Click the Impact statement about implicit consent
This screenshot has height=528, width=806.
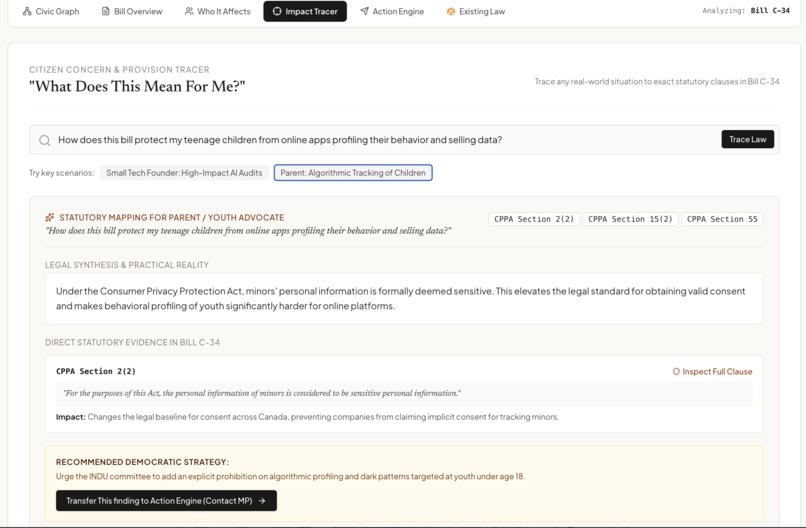(x=307, y=417)
